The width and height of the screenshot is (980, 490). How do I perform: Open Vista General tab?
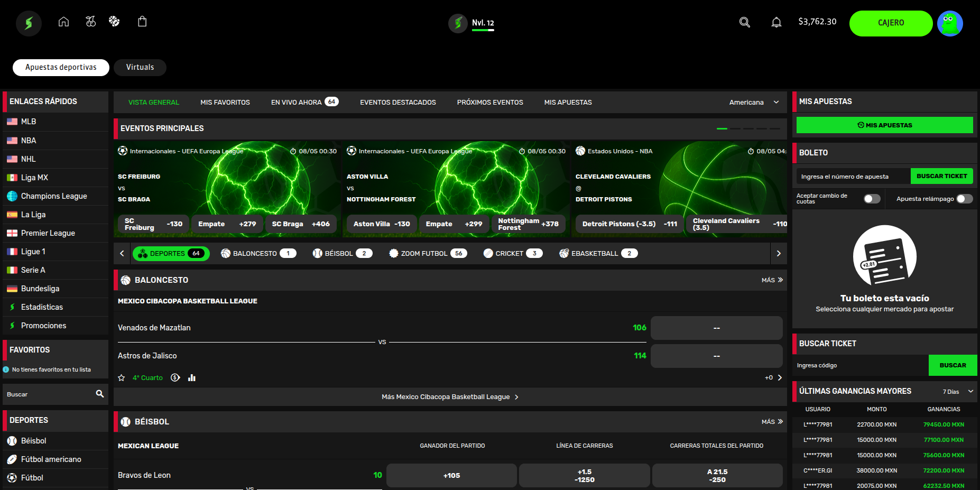[x=154, y=102]
